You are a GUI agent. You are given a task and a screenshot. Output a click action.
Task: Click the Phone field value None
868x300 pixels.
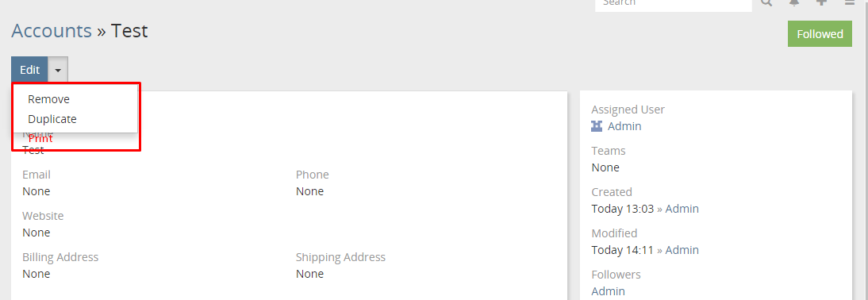[x=309, y=191]
